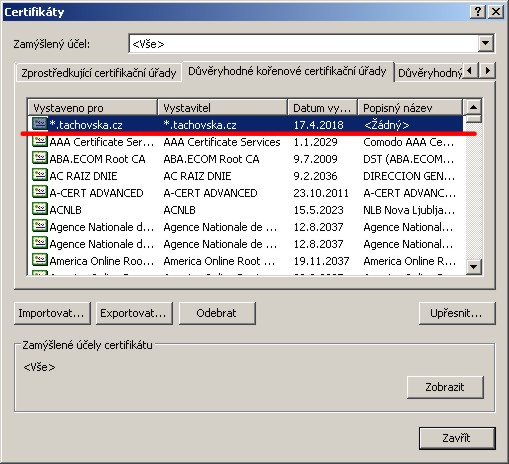Select America Online Roo... row
The width and height of the screenshot is (509, 464).
(x=245, y=261)
